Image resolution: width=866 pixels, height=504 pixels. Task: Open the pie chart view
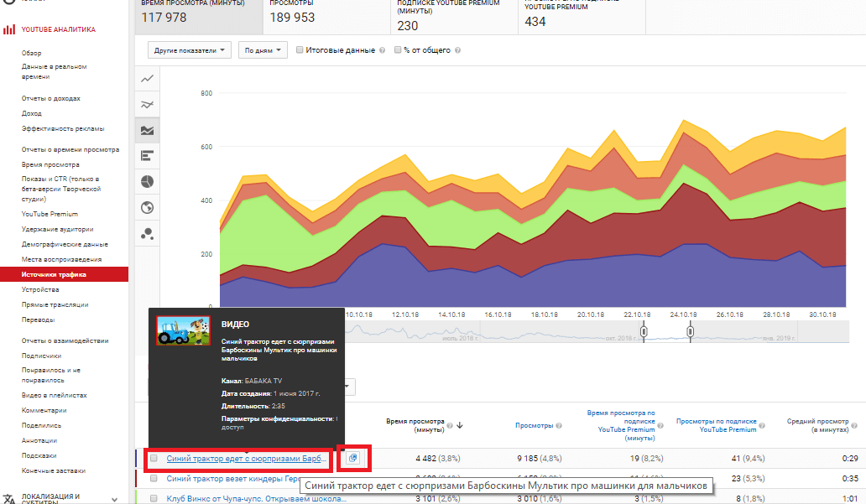(x=147, y=181)
